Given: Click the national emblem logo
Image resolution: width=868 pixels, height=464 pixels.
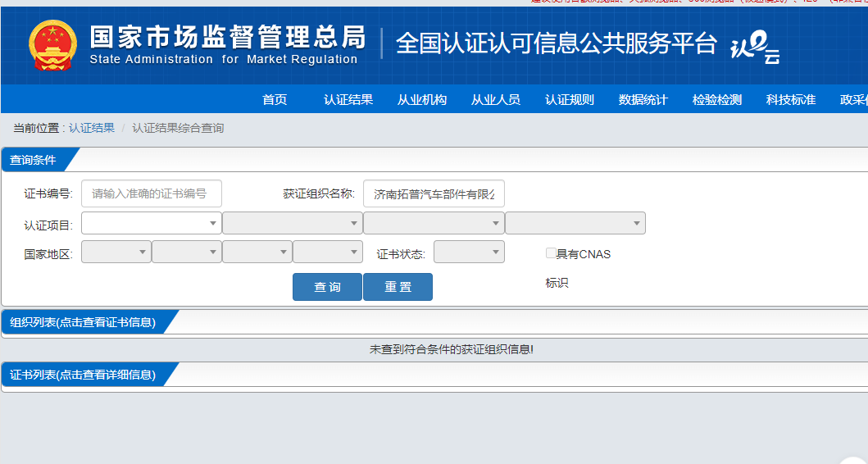Looking at the screenshot, I should point(52,45).
